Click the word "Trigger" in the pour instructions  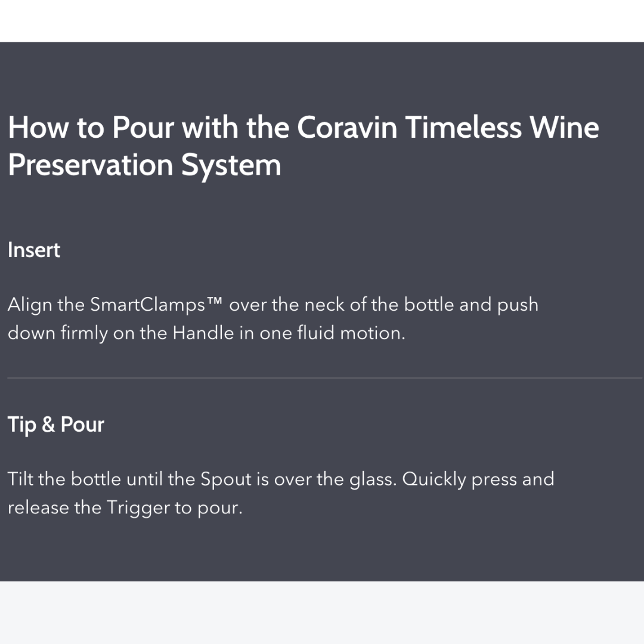coord(138,508)
